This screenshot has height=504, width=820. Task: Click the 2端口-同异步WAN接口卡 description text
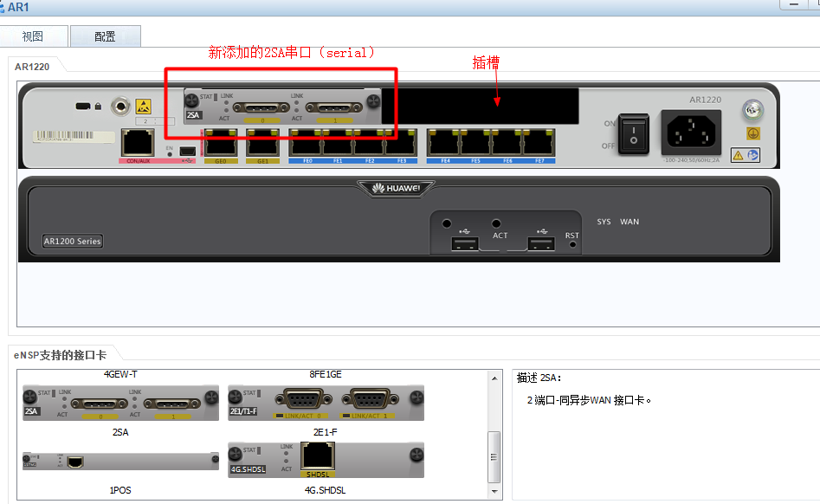(x=589, y=400)
